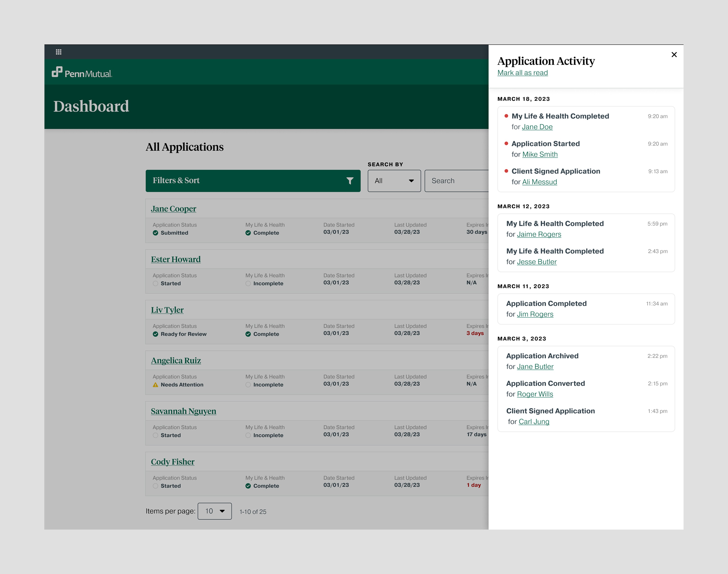Click the unread dot beside Application Started

[506, 143]
